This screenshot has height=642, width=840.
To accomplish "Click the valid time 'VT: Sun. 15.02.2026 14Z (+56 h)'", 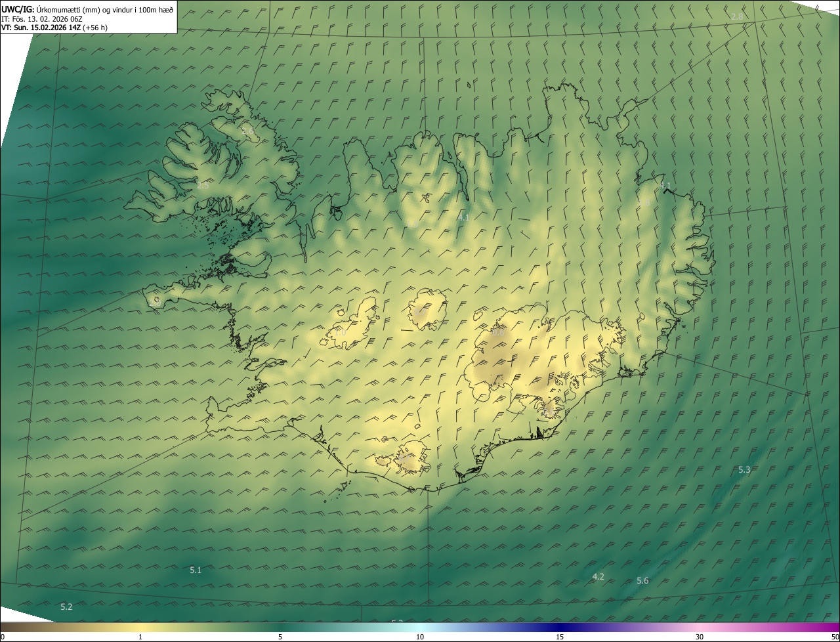I will coord(54,28).
